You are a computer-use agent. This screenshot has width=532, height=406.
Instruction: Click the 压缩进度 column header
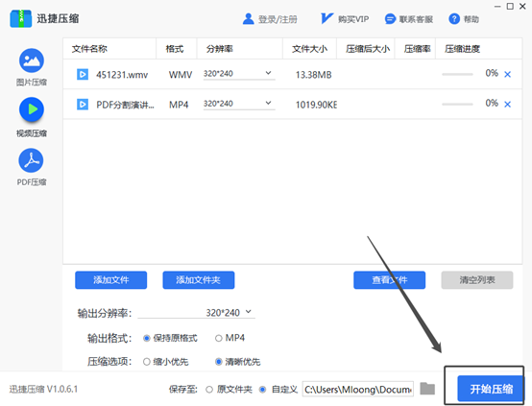[462, 49]
